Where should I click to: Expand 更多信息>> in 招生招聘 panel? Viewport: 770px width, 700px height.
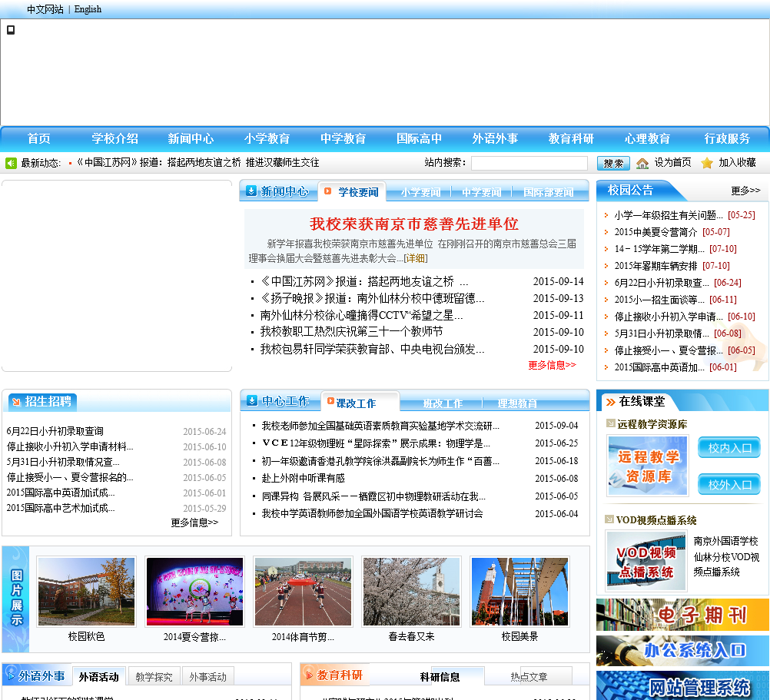point(194,523)
